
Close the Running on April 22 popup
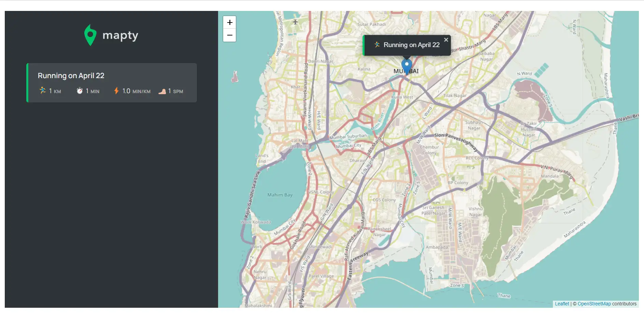coord(446,40)
